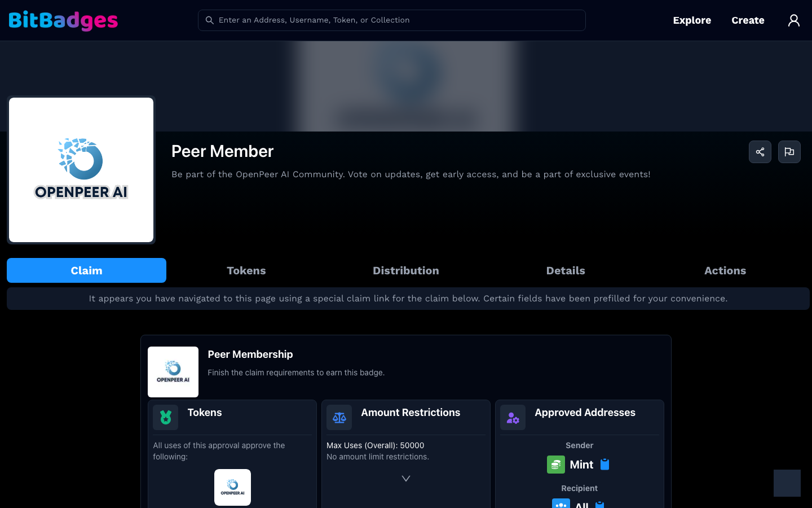Click the green Mint sender icon
812x508 pixels.
[x=556, y=465]
